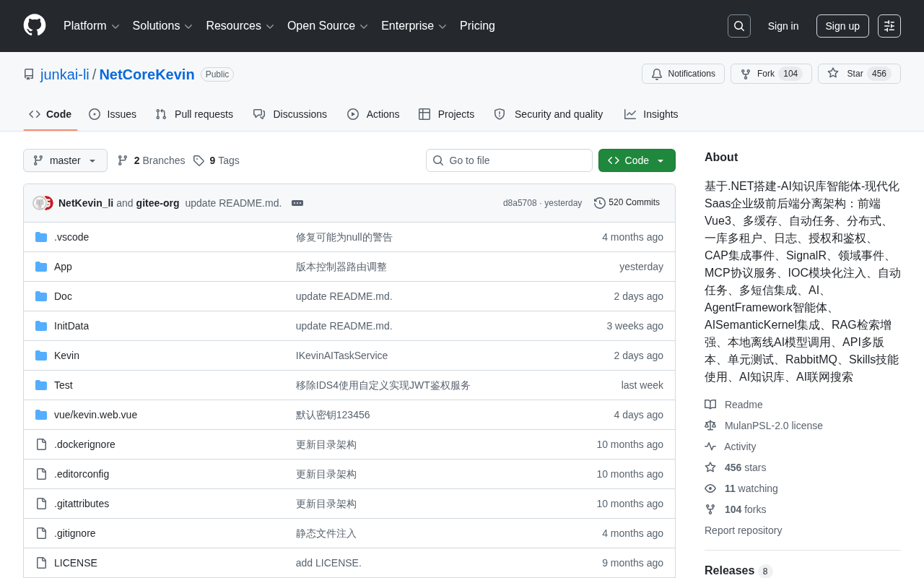Open the green Code dropdown button
Screen dimensions: 924x578
pyautogui.click(x=637, y=160)
